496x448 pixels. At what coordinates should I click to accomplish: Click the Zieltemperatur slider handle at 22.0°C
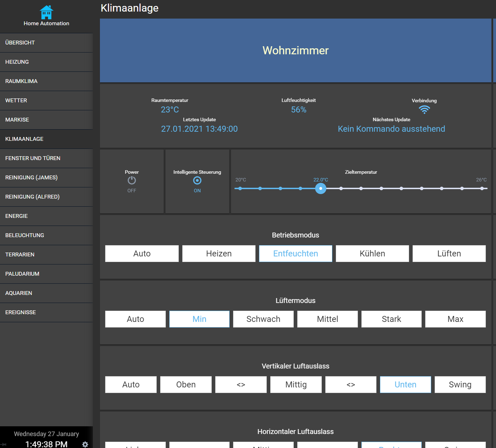321,188
